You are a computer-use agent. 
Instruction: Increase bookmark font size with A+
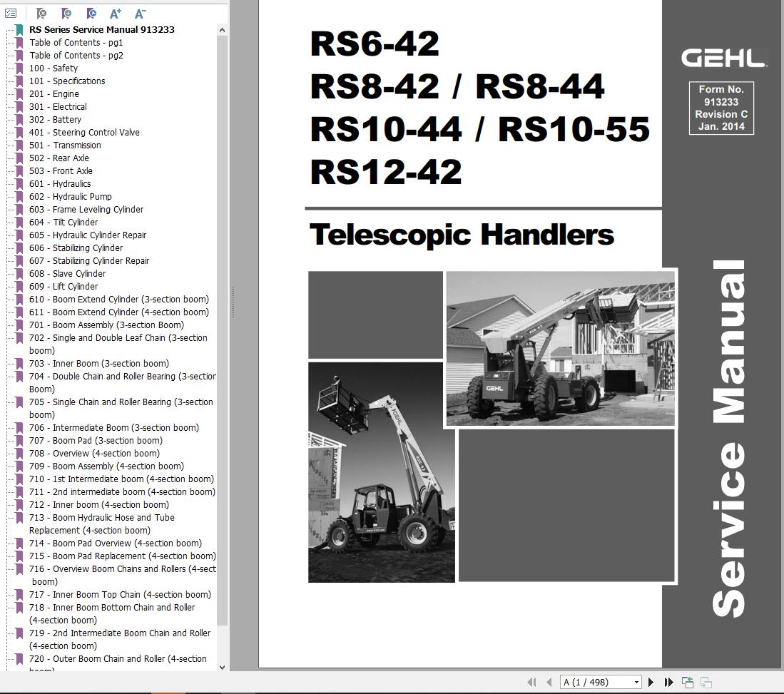pyautogui.click(x=116, y=14)
